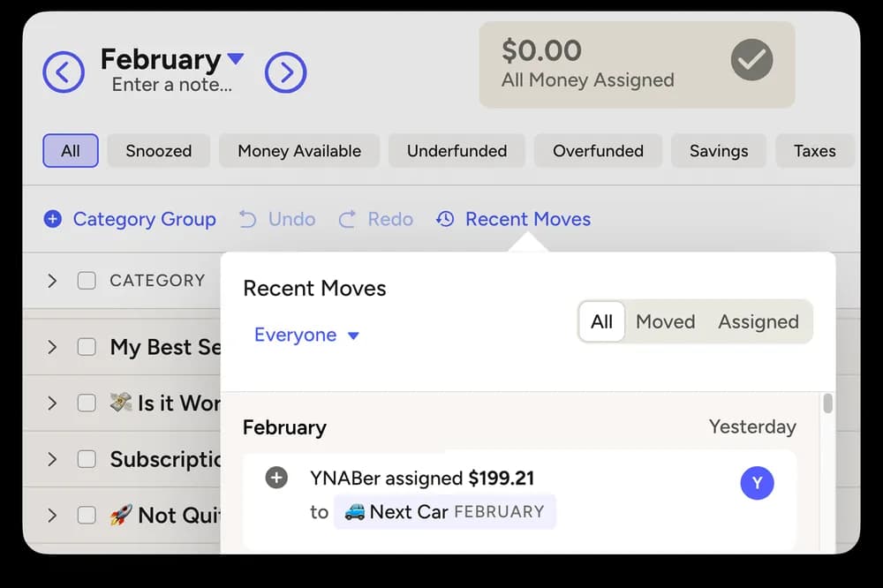Click the plus icon for Category Group

pyautogui.click(x=53, y=219)
